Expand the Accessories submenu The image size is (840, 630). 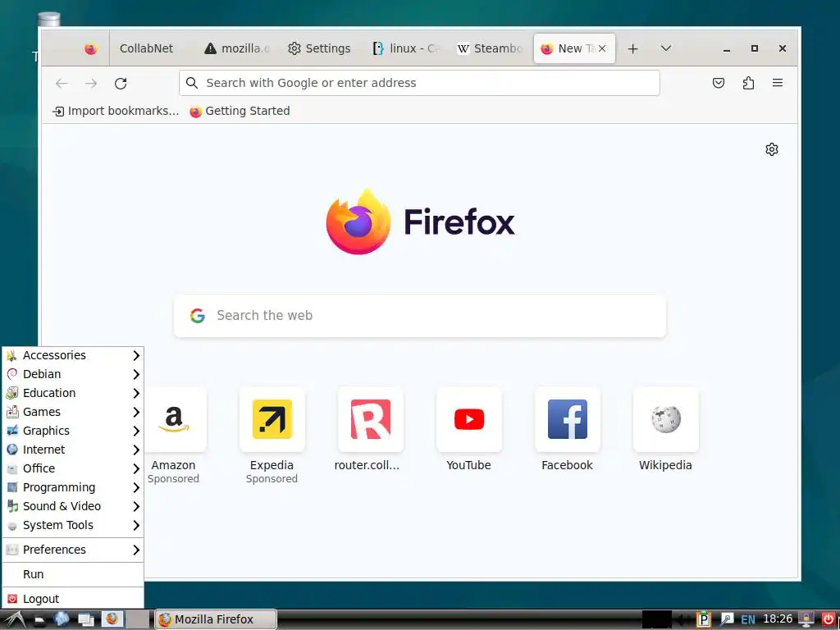[73, 355]
